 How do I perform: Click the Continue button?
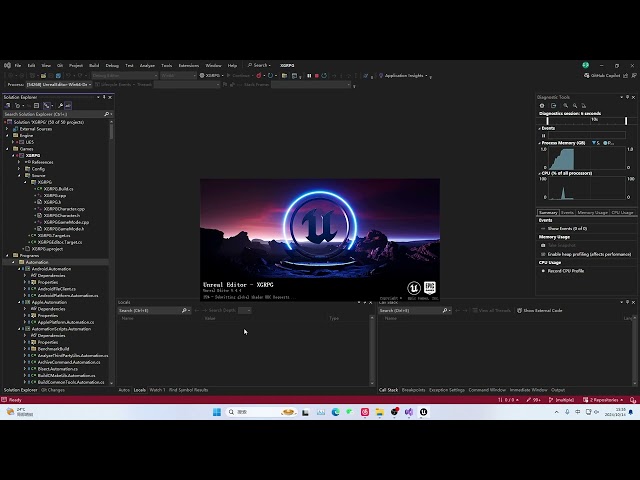coord(238,76)
